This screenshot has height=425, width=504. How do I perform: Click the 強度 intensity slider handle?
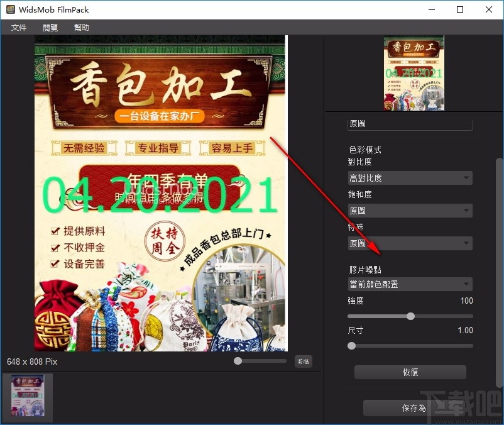click(x=410, y=316)
